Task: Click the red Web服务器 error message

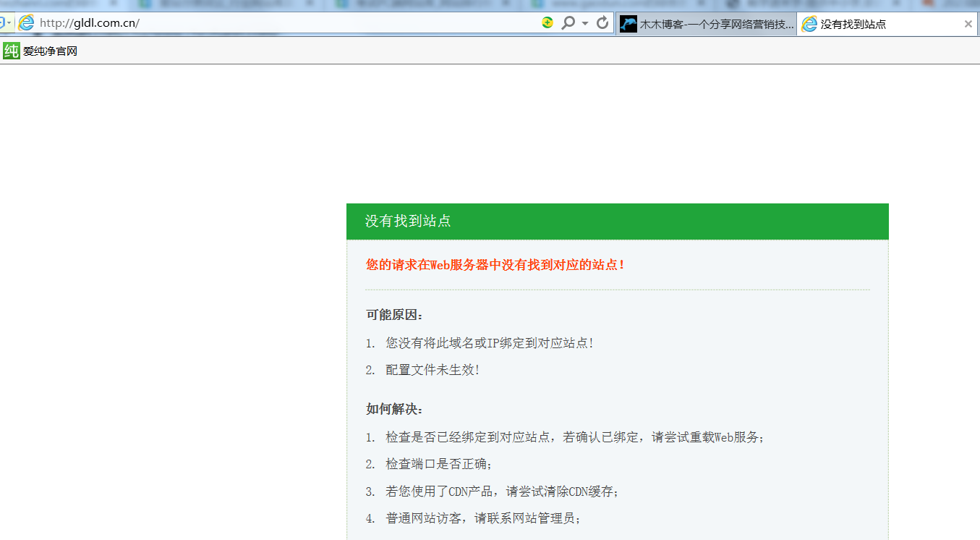Action: (x=495, y=265)
